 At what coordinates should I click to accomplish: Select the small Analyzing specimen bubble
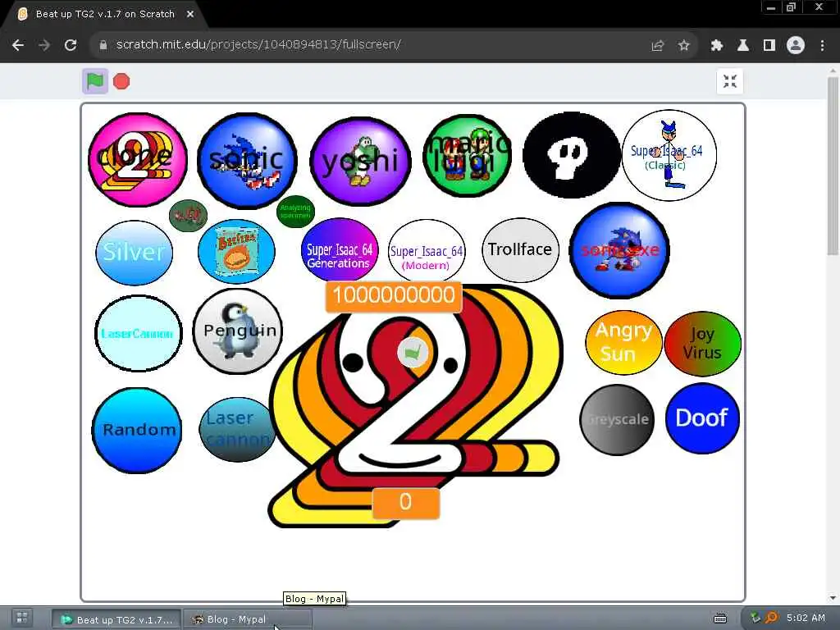click(295, 212)
